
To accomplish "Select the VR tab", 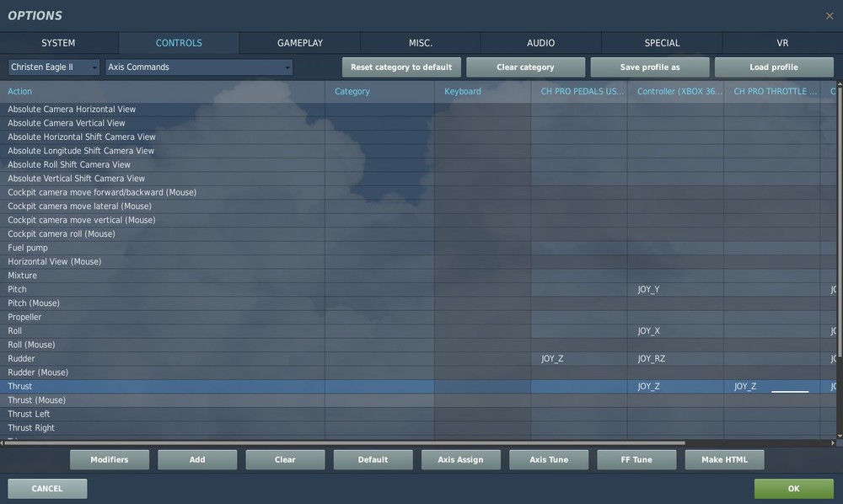I will click(x=783, y=43).
